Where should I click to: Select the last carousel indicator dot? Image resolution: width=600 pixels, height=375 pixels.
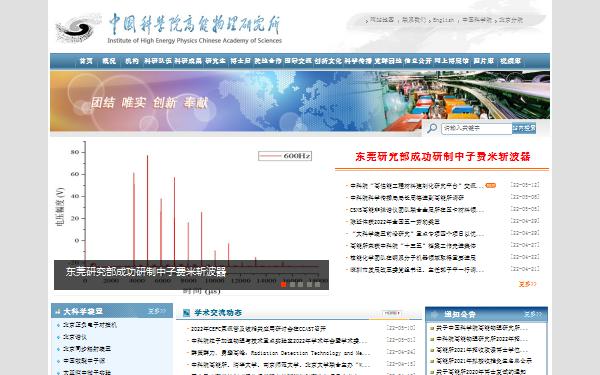[x=317, y=284]
